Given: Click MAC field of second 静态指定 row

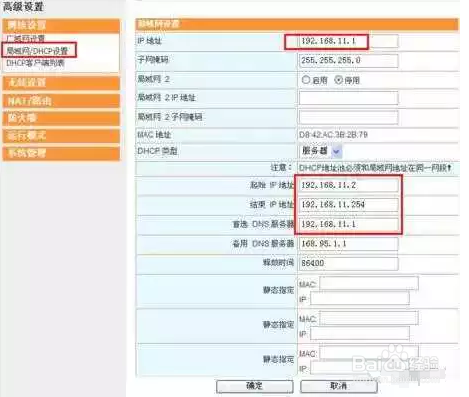Looking at the screenshot, I should [x=369, y=318].
